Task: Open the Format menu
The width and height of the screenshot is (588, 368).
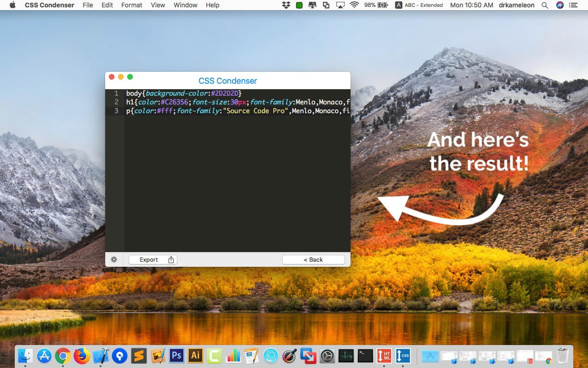Action: (x=131, y=5)
